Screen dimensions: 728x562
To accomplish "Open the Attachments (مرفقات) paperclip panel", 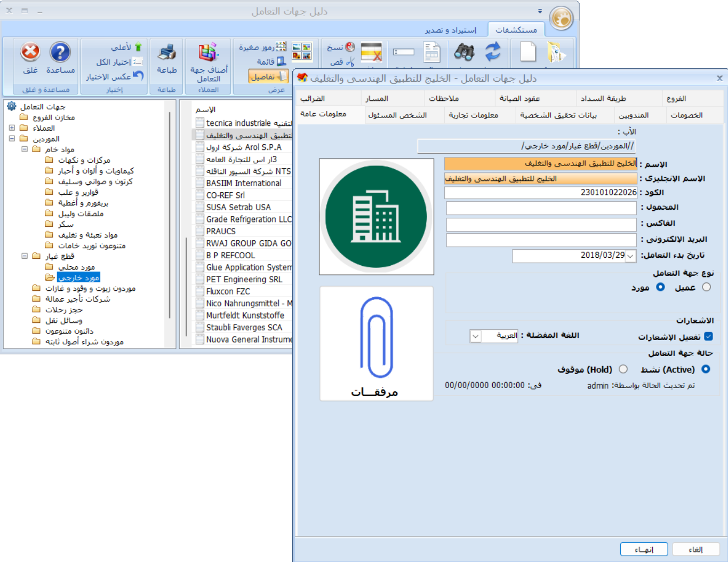I will [377, 344].
